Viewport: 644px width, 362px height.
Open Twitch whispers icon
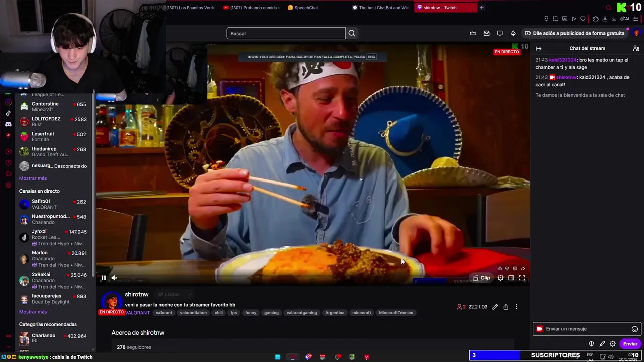coord(500,33)
